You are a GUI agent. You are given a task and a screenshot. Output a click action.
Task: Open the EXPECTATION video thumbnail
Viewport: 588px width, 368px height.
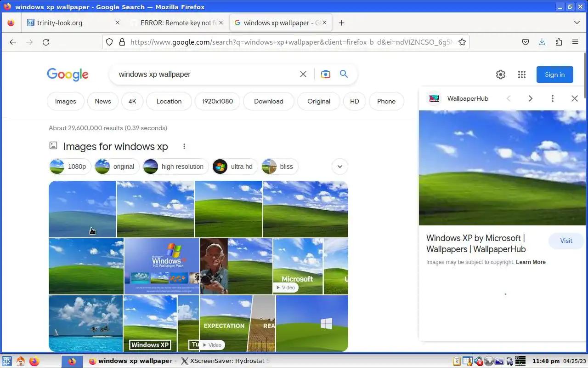237,324
